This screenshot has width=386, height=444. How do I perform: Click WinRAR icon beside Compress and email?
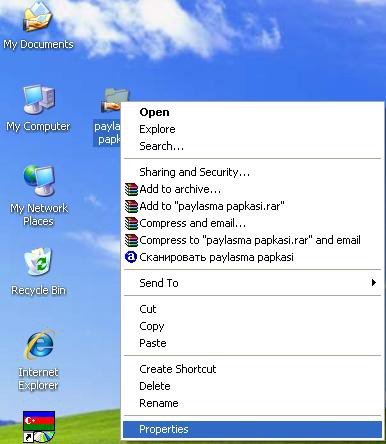pyautogui.click(x=131, y=223)
